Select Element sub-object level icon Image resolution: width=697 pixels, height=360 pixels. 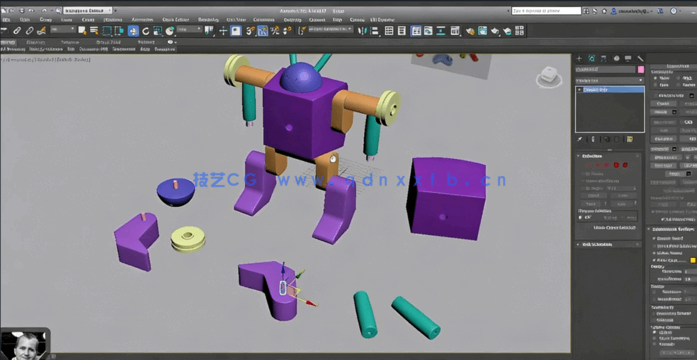[625, 165]
